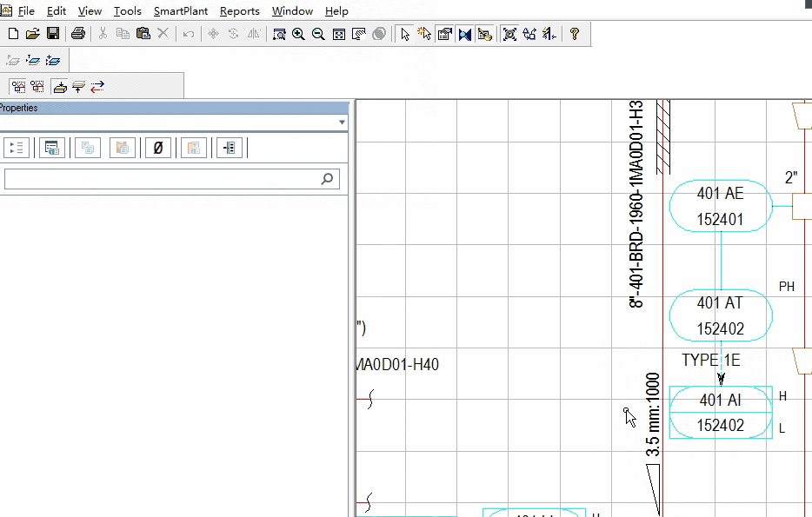
Task: Open the File menu
Action: coord(26,11)
